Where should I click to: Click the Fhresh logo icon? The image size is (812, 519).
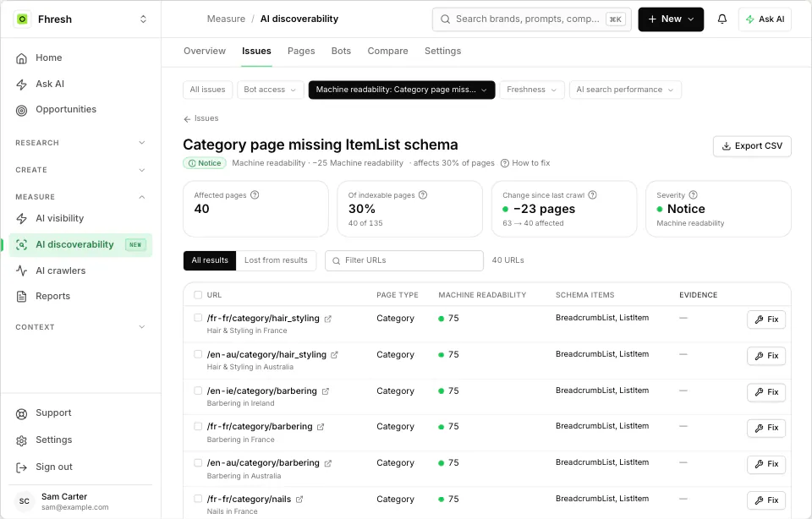pyautogui.click(x=22, y=19)
